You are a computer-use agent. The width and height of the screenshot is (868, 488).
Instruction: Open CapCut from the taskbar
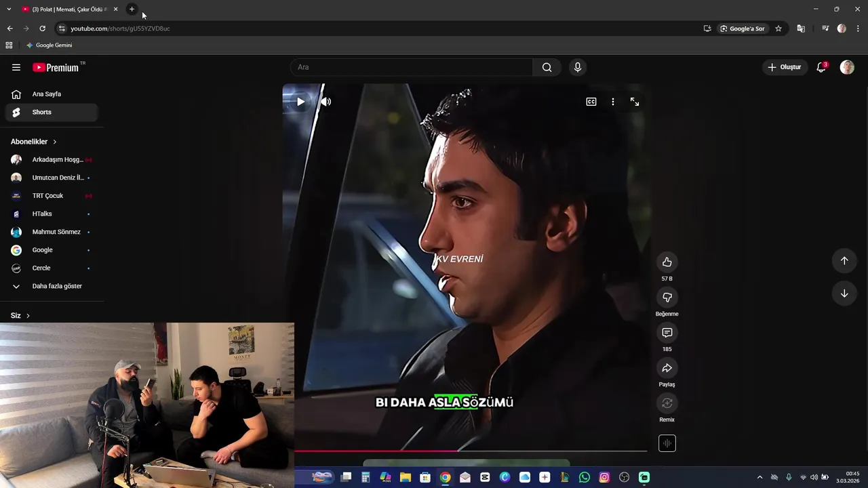pyautogui.click(x=485, y=477)
